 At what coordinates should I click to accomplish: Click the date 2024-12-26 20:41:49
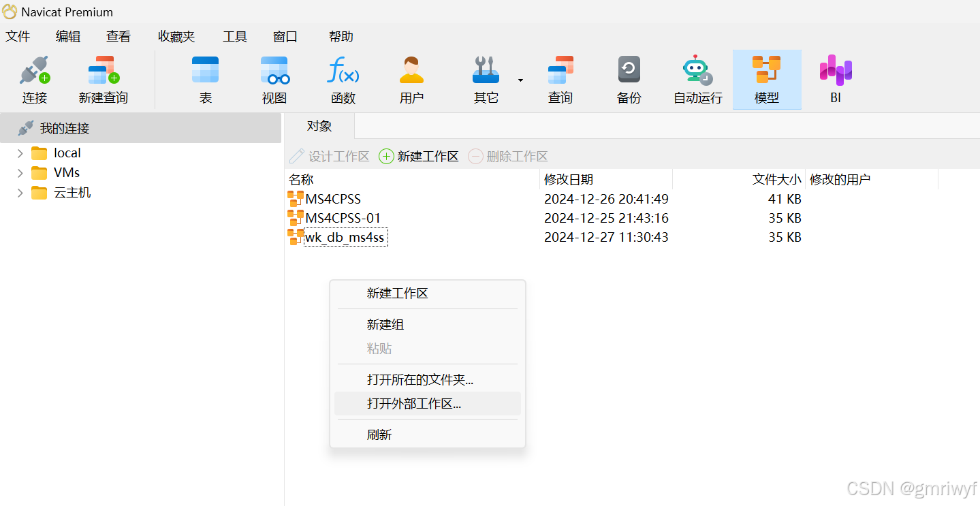[606, 200]
